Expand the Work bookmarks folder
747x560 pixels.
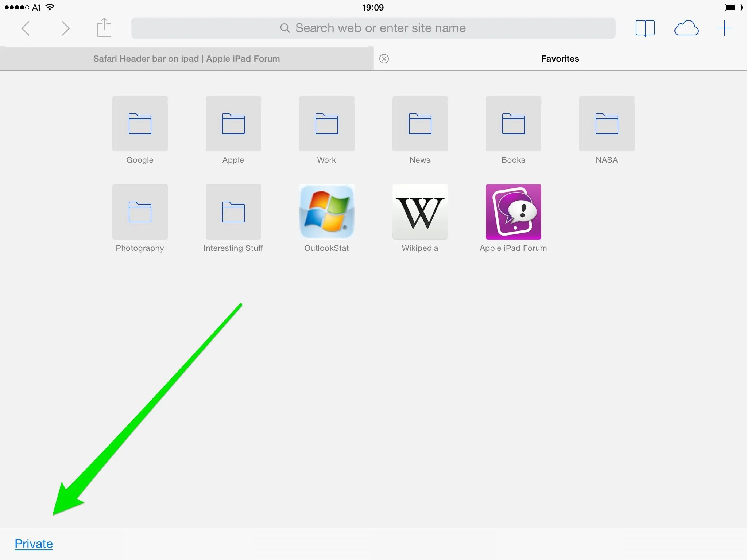(326, 124)
